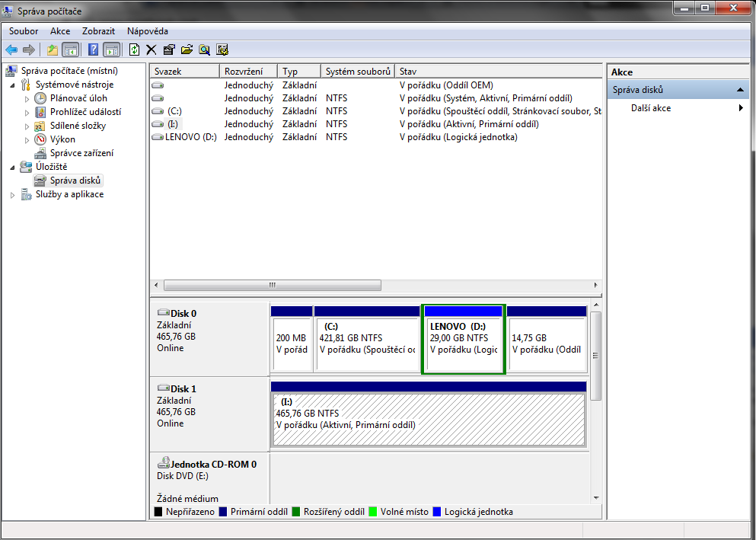Select the 14,75 GB OEM partition block

pyautogui.click(x=547, y=339)
